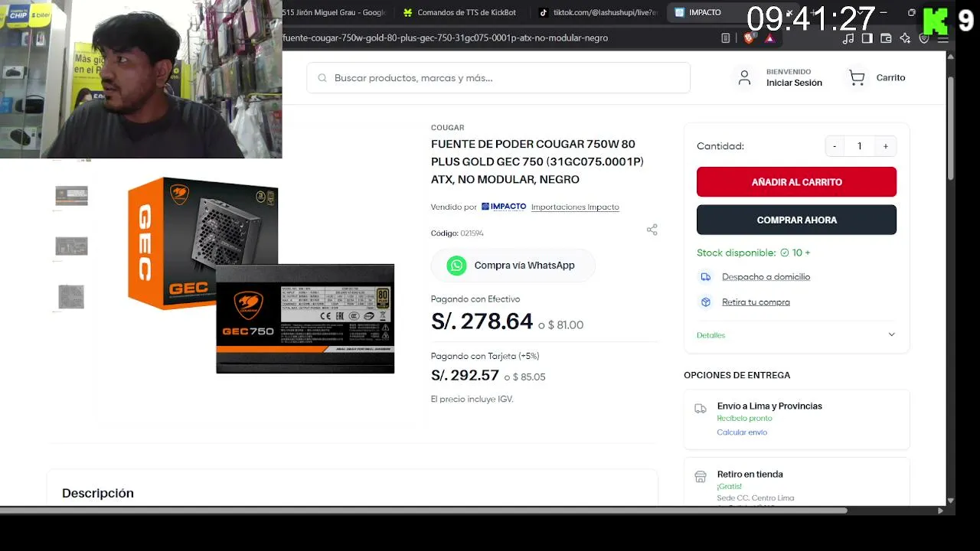Click the store icon beside Retiro en tienda

coord(701,477)
